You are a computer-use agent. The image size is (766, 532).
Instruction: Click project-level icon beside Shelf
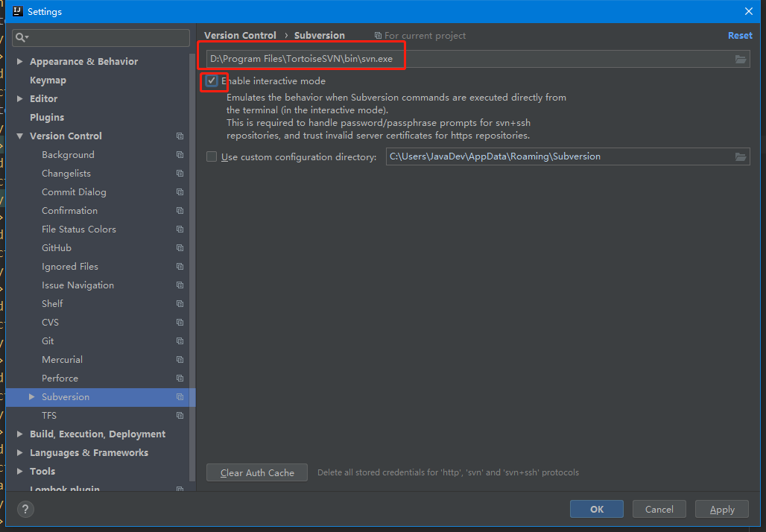click(180, 304)
